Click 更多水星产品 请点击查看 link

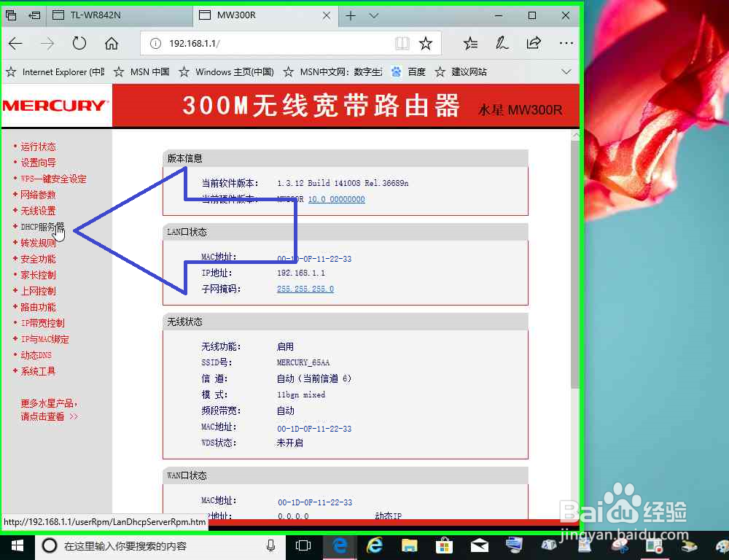[x=50, y=410]
